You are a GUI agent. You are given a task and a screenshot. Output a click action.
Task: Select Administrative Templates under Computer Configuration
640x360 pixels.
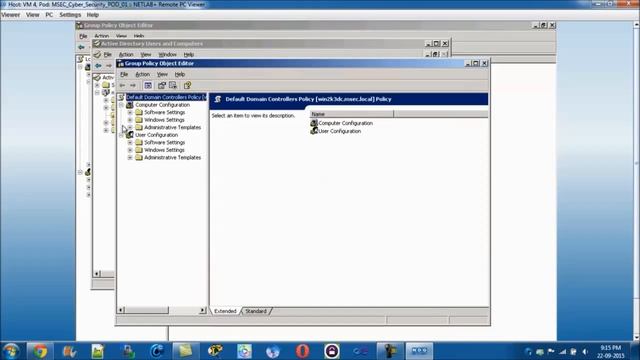point(173,127)
